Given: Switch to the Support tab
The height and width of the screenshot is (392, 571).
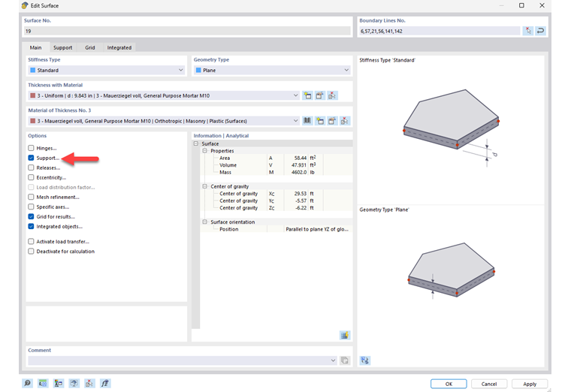Looking at the screenshot, I should 62,47.
